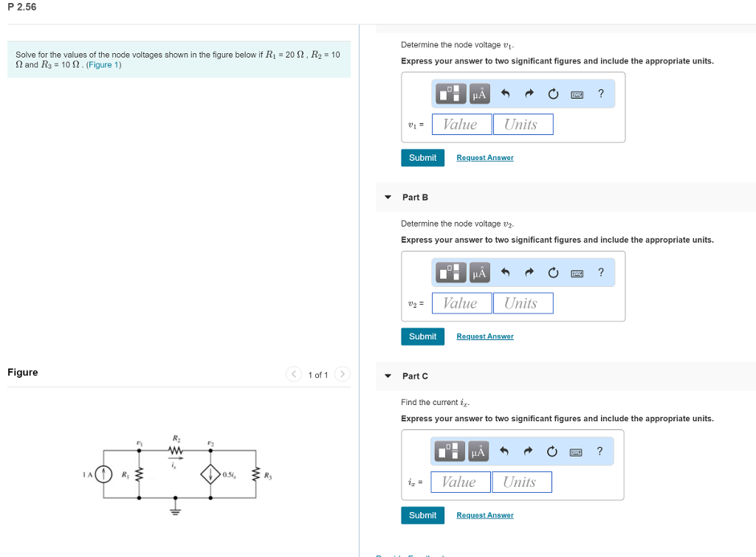Click the next figure arrow
The height and width of the screenshot is (557, 756).
tap(342, 374)
